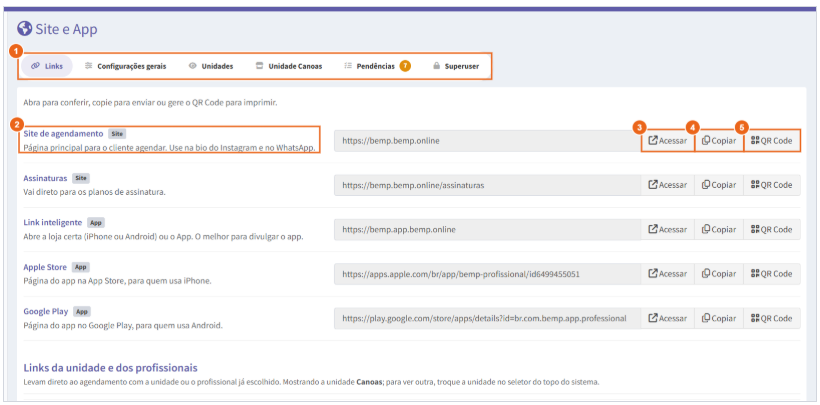Click Acessar for Apple Store link
Viewport: 820px width, 405px height.
668,274
